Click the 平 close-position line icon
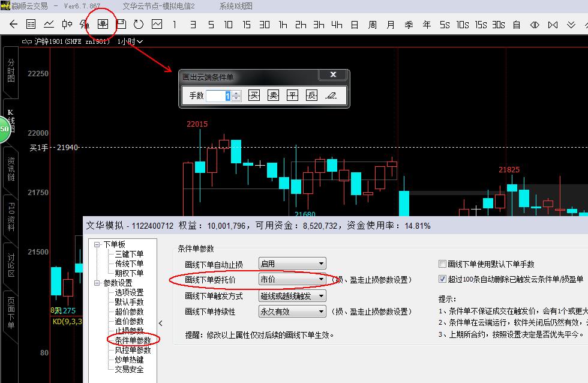 click(x=292, y=95)
